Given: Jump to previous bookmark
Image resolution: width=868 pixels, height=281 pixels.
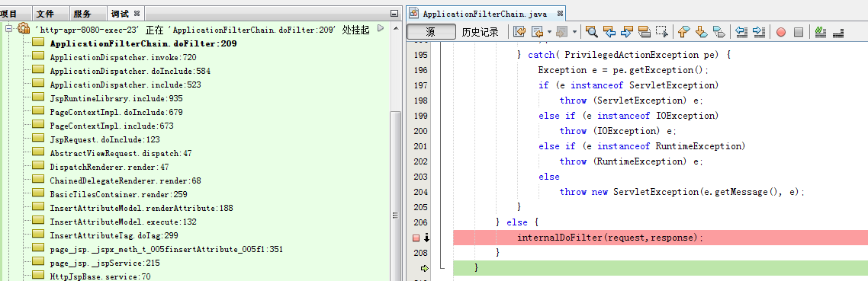Looking at the screenshot, I should coord(683,31).
